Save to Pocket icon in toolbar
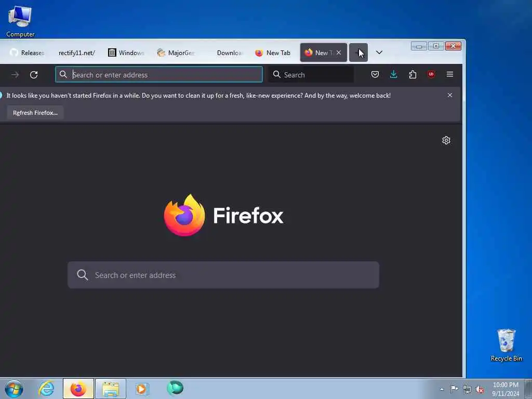The height and width of the screenshot is (399, 532). click(x=375, y=74)
